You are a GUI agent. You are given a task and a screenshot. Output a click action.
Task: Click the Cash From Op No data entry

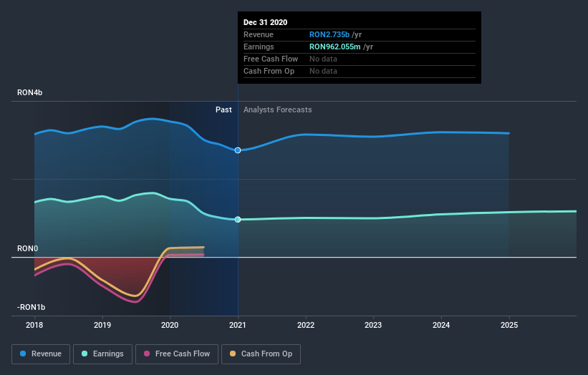click(x=323, y=71)
